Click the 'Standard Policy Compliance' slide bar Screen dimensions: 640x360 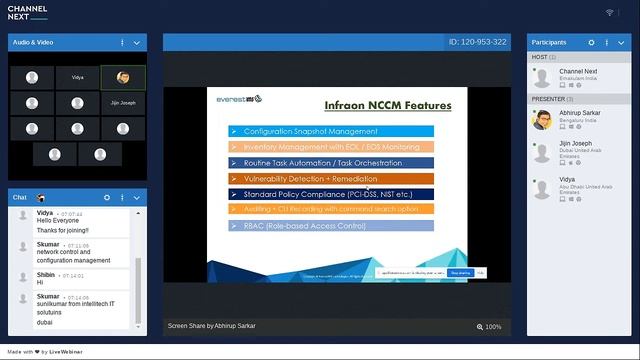[x=331, y=194]
